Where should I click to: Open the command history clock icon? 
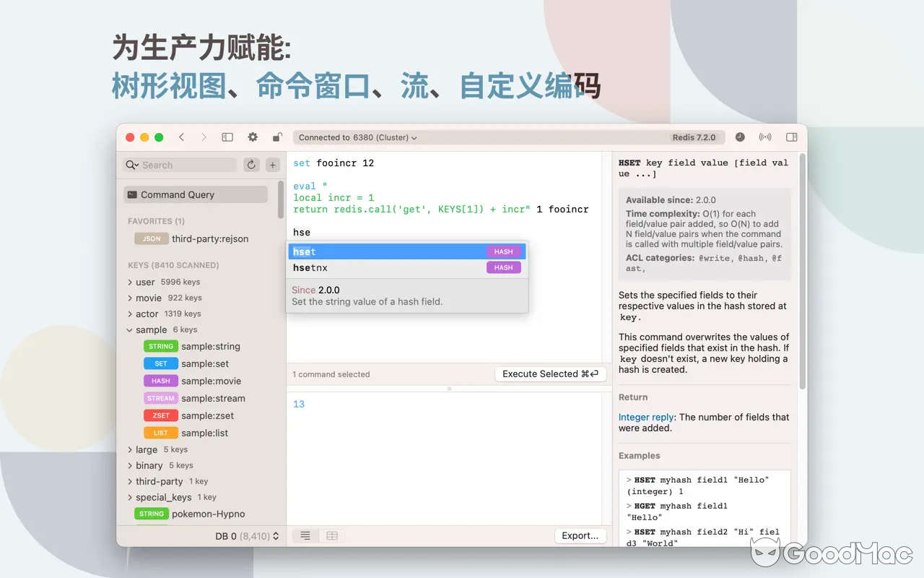pos(740,137)
